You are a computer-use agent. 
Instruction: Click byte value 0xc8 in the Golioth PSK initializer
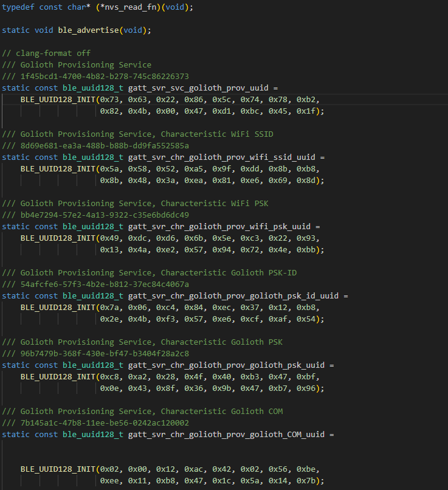(109, 377)
